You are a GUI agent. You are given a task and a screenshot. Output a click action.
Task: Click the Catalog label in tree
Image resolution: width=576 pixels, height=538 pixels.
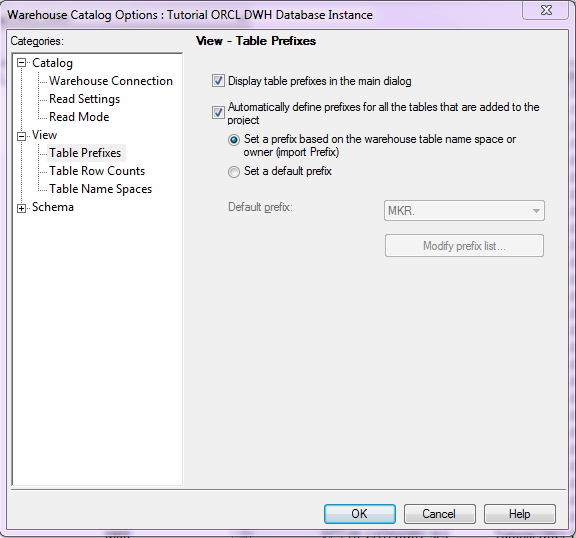tap(52, 63)
